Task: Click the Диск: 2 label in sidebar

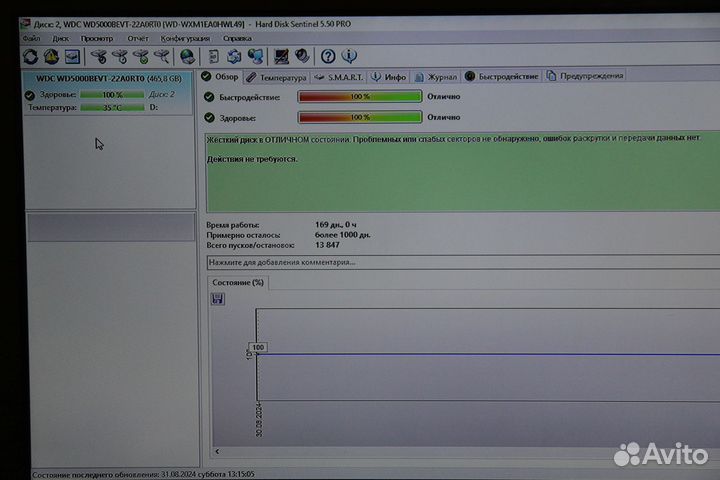Action: coord(162,95)
